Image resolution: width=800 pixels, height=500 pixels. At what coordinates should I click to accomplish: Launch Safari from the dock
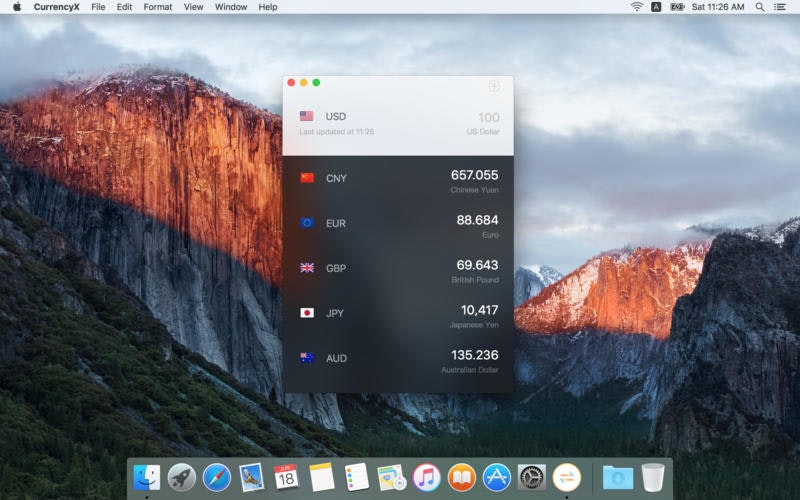[217, 478]
